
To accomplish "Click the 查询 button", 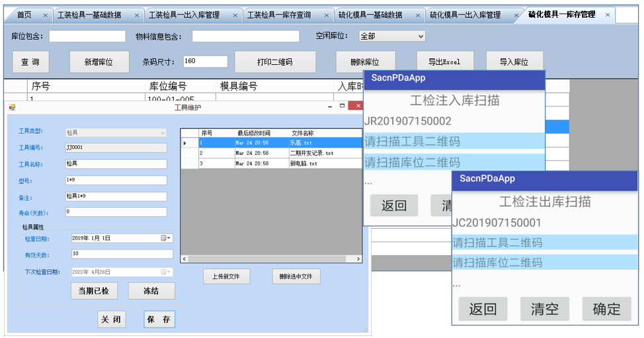I will pyautogui.click(x=31, y=62).
